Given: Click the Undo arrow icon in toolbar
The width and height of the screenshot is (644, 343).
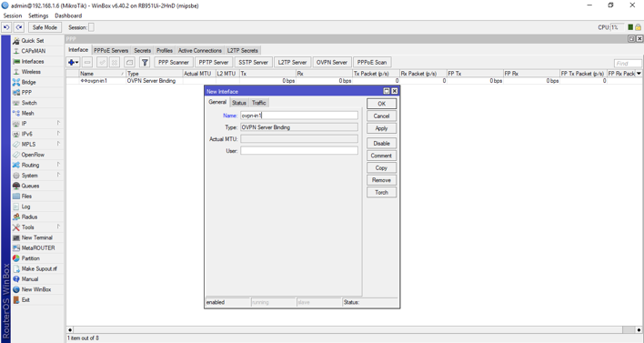Looking at the screenshot, I should [x=6, y=27].
